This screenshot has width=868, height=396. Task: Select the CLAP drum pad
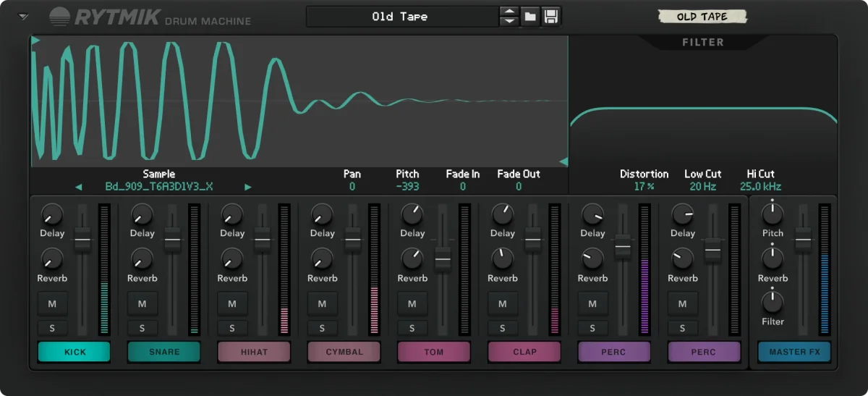[524, 352]
